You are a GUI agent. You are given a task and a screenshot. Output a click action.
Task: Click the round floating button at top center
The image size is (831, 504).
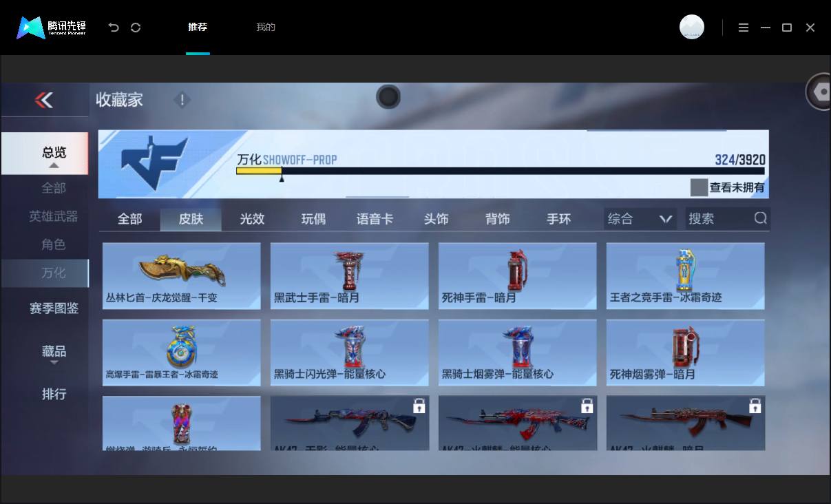point(388,97)
